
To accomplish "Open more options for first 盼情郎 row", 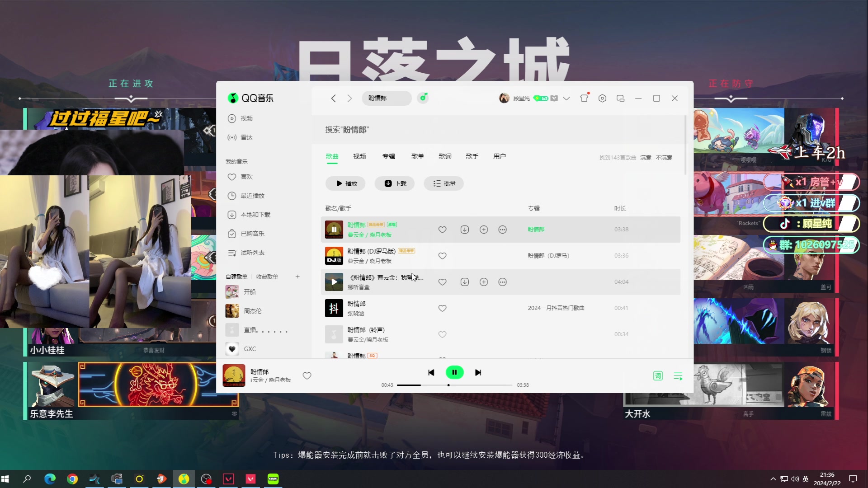I will (502, 230).
